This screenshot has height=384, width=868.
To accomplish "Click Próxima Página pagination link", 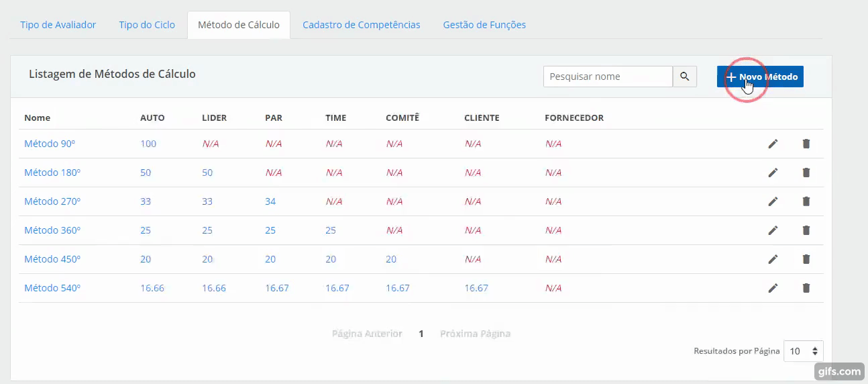I will (x=475, y=334).
